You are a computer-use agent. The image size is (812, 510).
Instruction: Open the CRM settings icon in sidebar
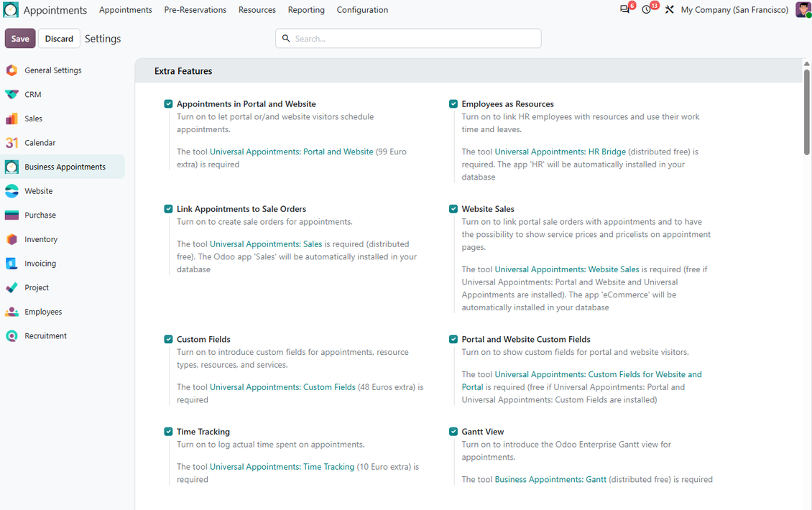click(x=11, y=94)
